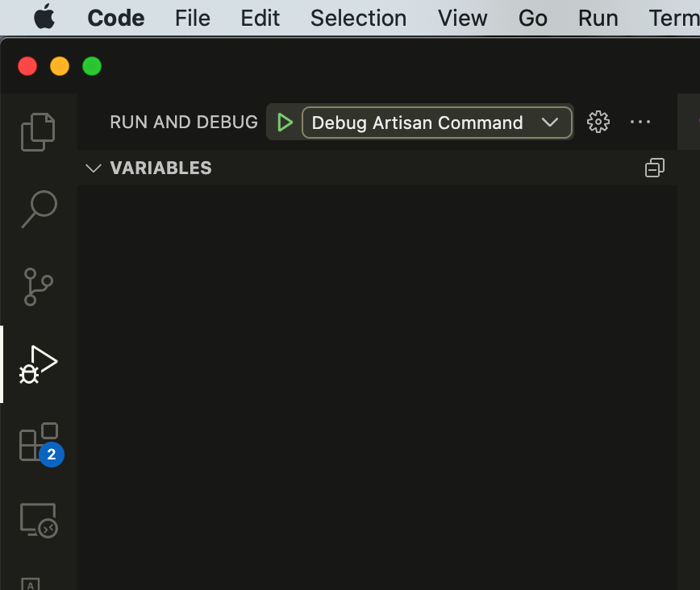Open the Run menu
The image size is (700, 590).
[598, 18]
